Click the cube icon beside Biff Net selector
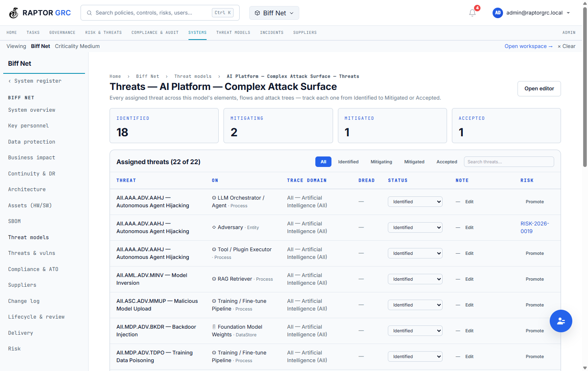 [257, 13]
